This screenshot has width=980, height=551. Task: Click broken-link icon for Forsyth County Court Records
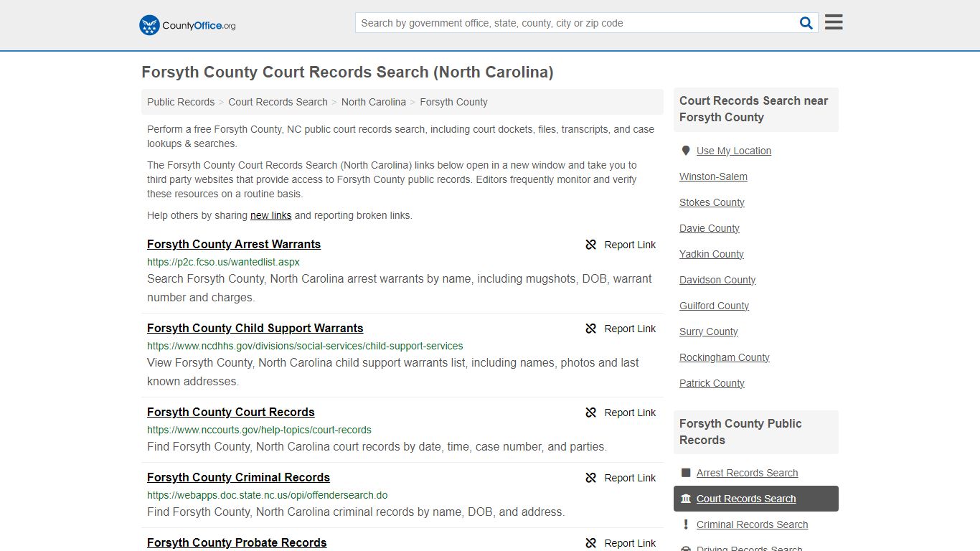point(591,413)
